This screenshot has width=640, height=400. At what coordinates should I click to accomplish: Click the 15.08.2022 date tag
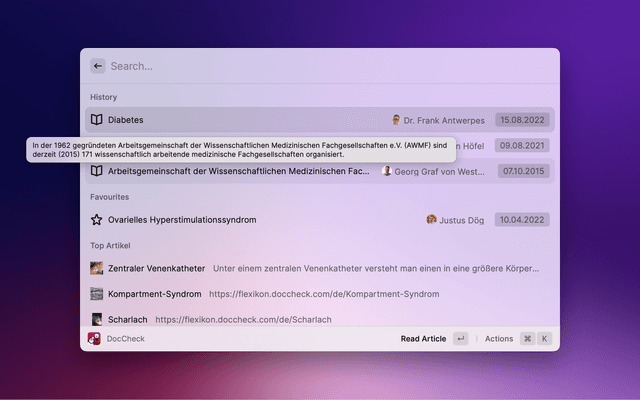(522, 120)
